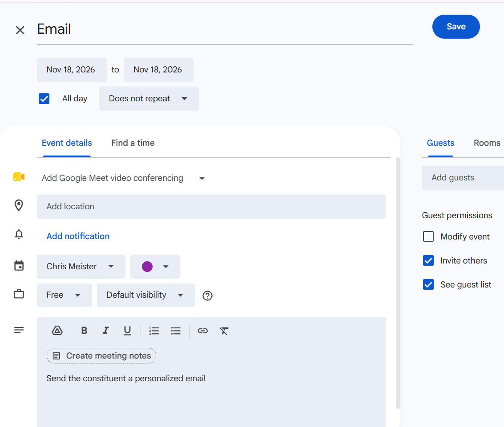Insert a numbered list
Viewport: 504px width, 427px height.
pyautogui.click(x=154, y=331)
